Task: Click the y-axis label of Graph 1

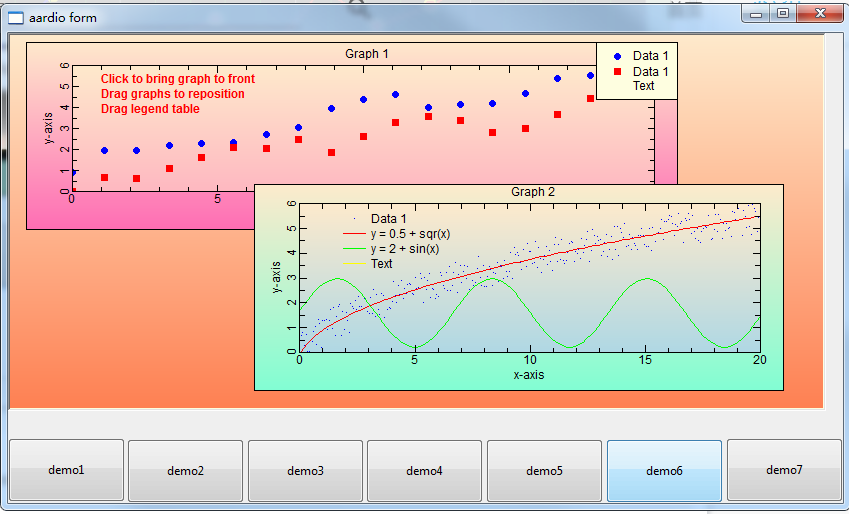Action: 49,128
